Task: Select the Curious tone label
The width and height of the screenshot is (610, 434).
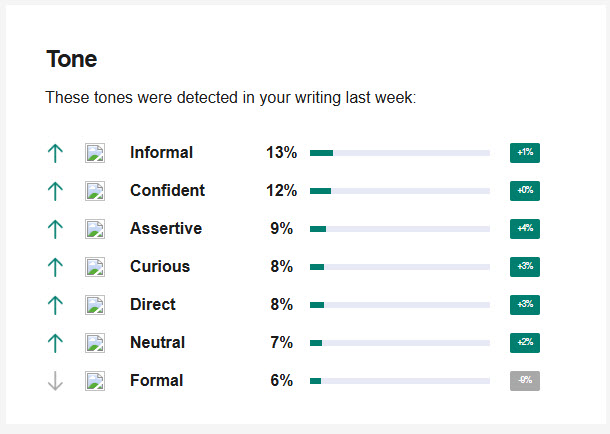Action: pos(160,267)
